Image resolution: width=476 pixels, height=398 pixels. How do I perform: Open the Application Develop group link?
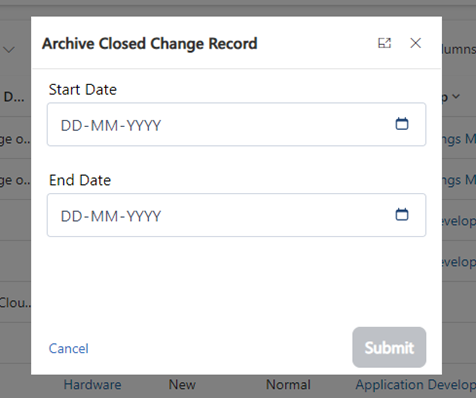point(416,385)
